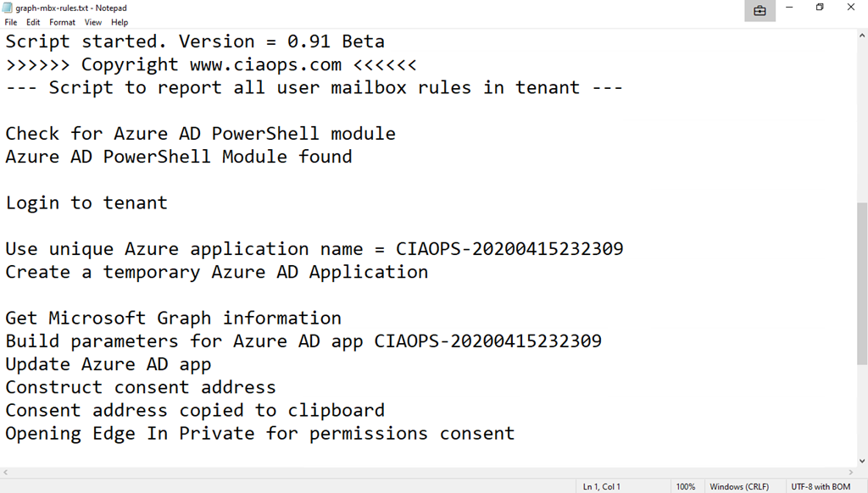The width and height of the screenshot is (868, 493).
Task: Click the vertical scrollbar up arrow
Action: pos(862,36)
